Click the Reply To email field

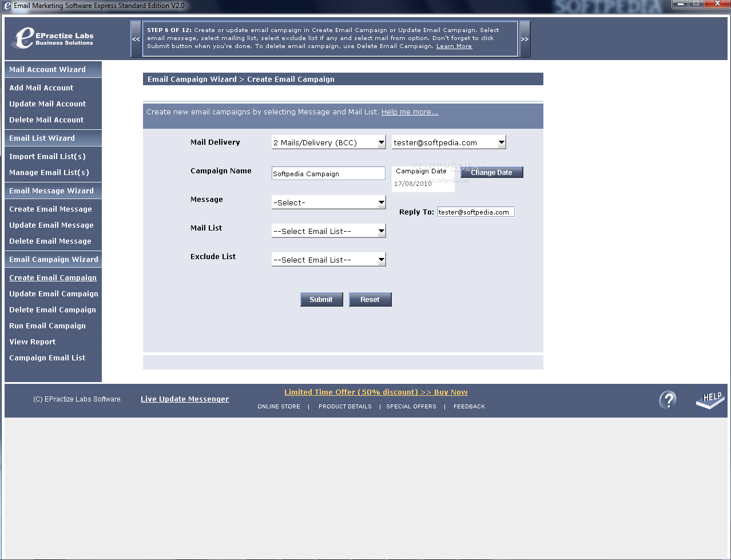tap(476, 212)
